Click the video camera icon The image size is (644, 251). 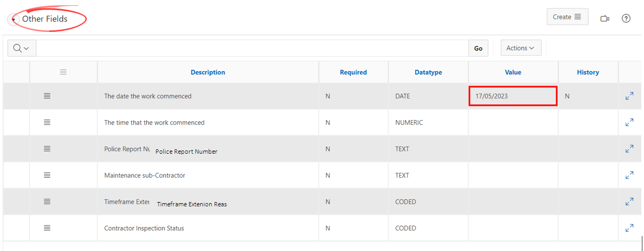(605, 19)
